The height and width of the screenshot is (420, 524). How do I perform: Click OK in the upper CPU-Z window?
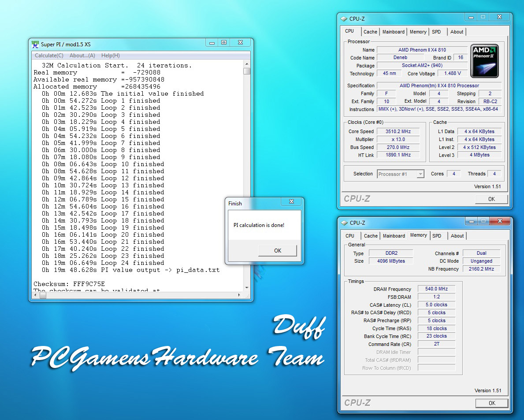(x=491, y=199)
